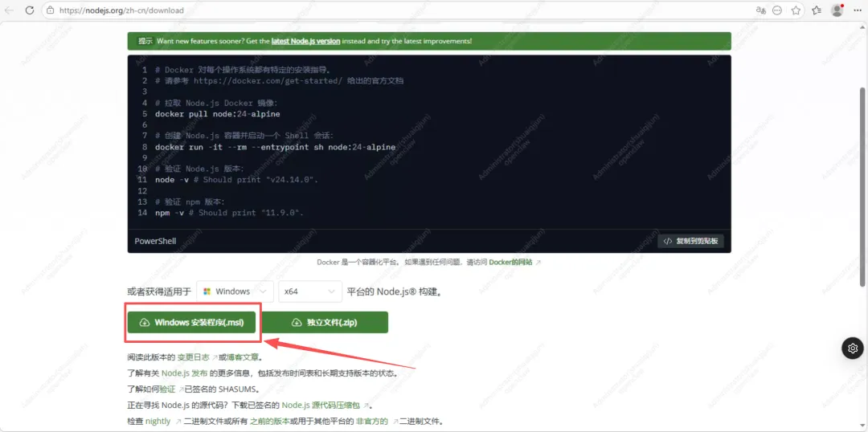Copy the code with 复制到剪贴板 button

tap(691, 241)
